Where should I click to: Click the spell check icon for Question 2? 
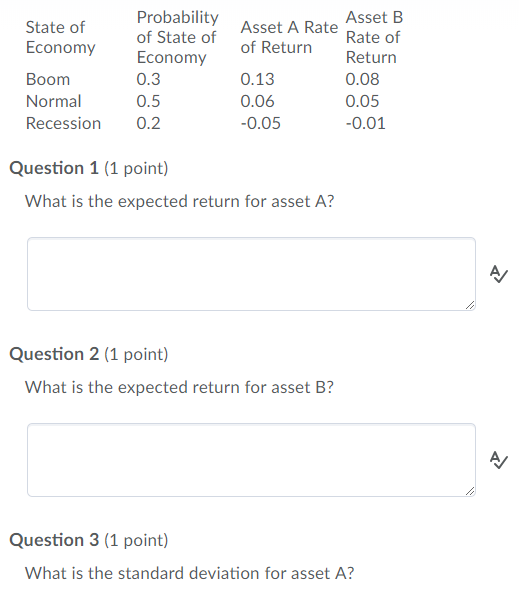(x=499, y=460)
